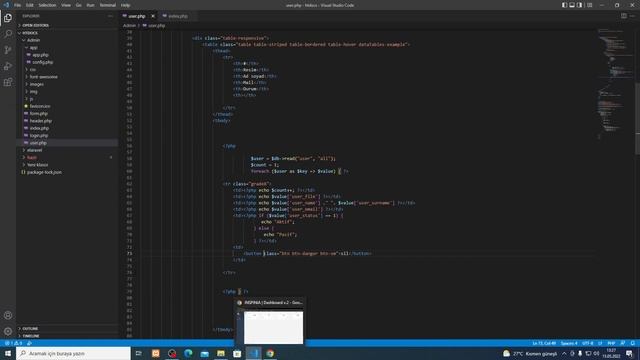
Task: Expand the Yeni klasör folder
Action: 68,165
